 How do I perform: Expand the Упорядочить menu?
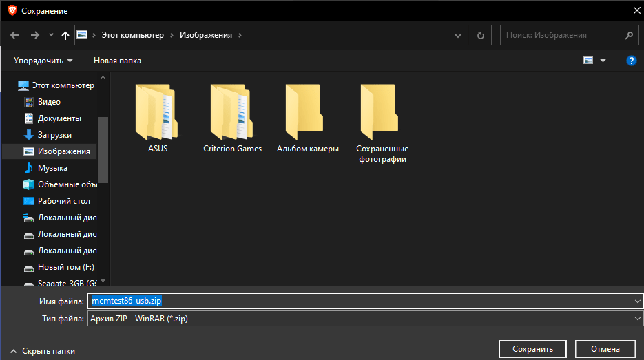click(43, 61)
